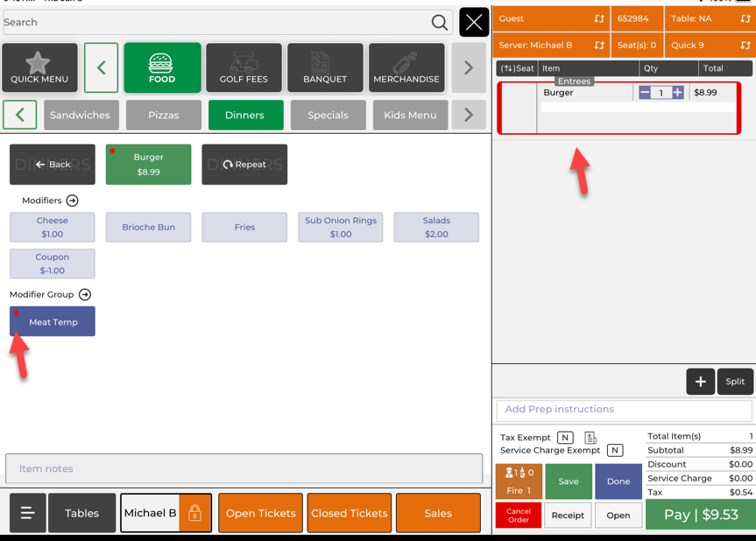The image size is (756, 541).
Task: Toggle the Cheese $1.00 modifier
Action: click(x=53, y=228)
